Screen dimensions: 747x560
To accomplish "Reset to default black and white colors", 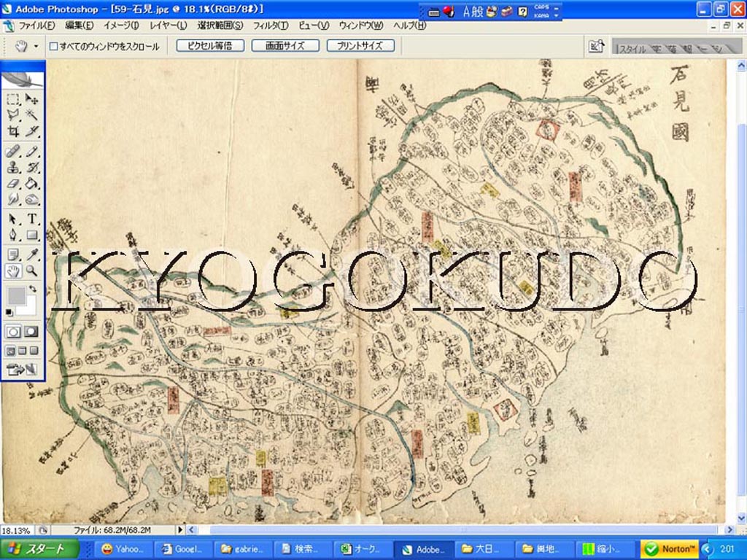I will 9,312.
